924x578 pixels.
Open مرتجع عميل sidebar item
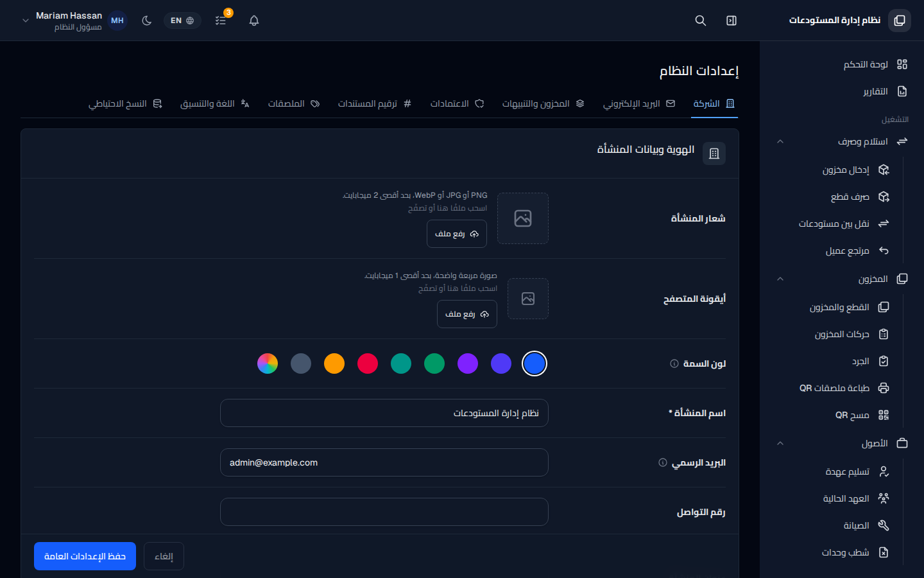832,250
